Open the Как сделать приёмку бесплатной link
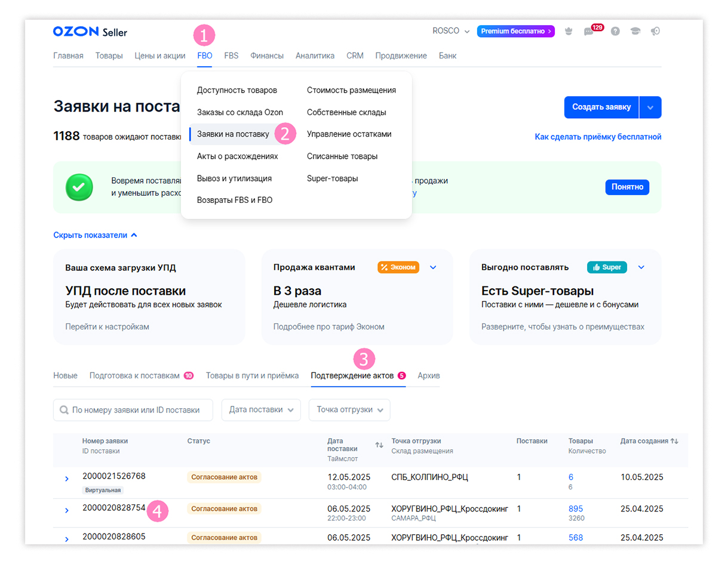 click(x=598, y=137)
